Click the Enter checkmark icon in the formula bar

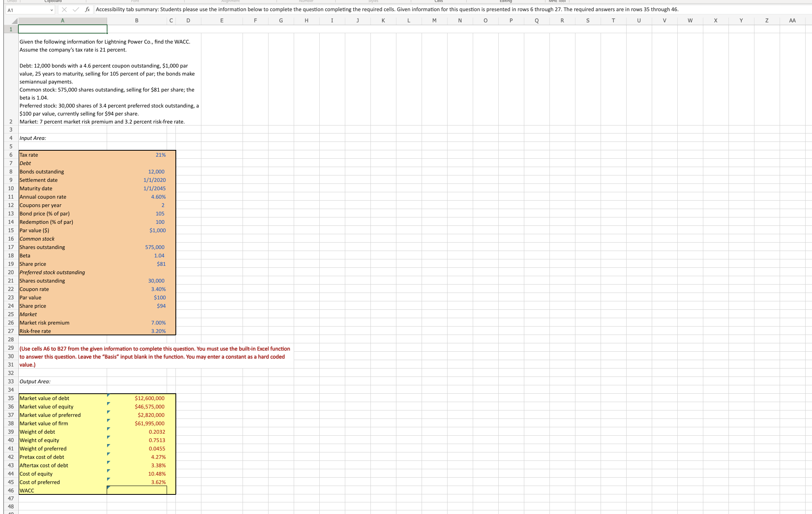76,9
